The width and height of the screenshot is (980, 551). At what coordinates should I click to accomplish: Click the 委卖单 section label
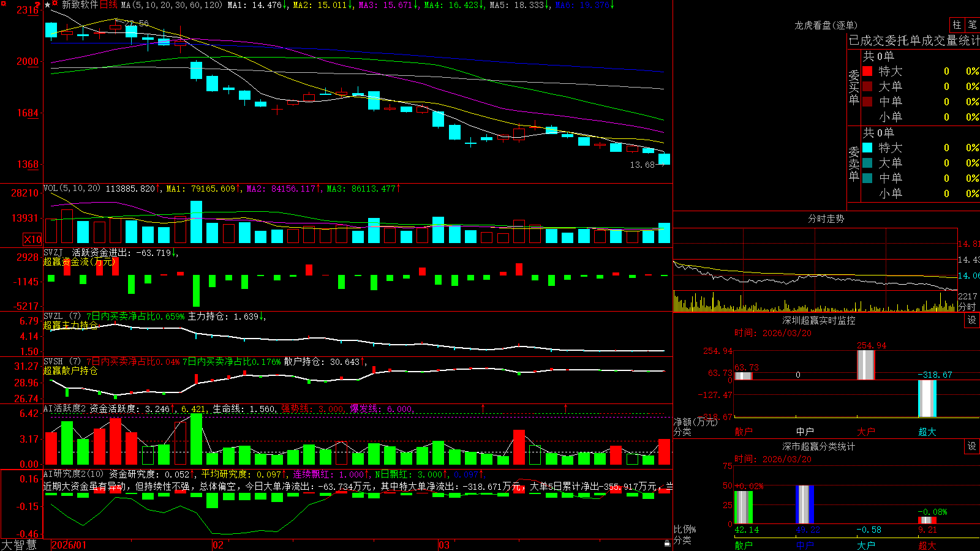point(854,163)
